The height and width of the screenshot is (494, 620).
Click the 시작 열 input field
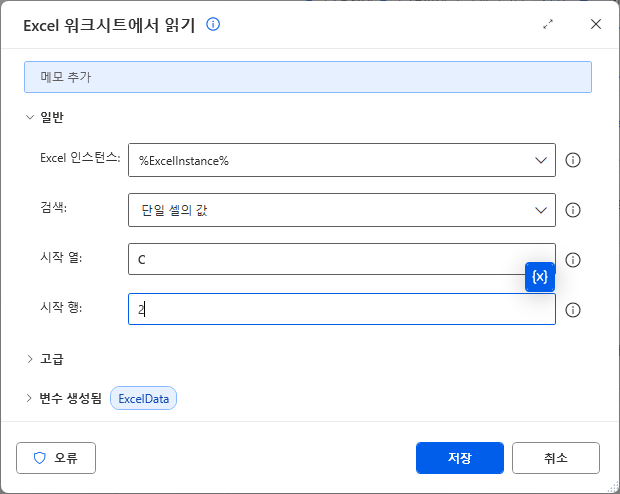coord(342,259)
